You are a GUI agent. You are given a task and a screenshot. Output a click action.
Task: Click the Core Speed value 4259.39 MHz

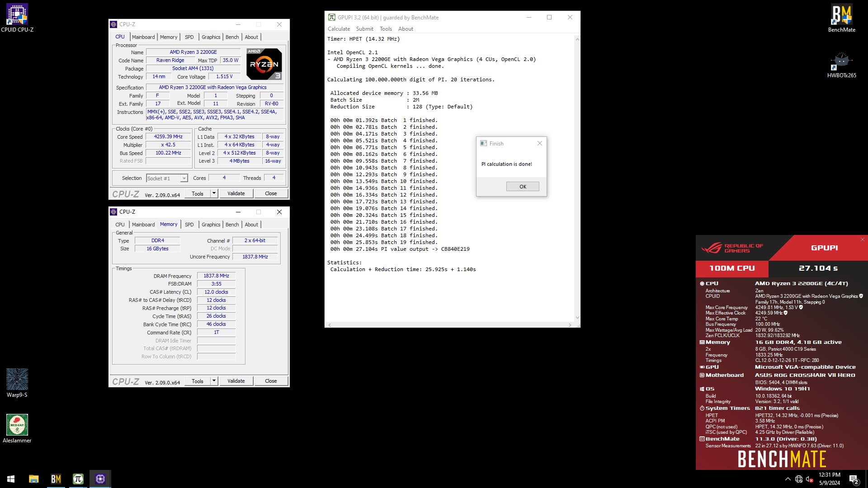click(x=168, y=136)
